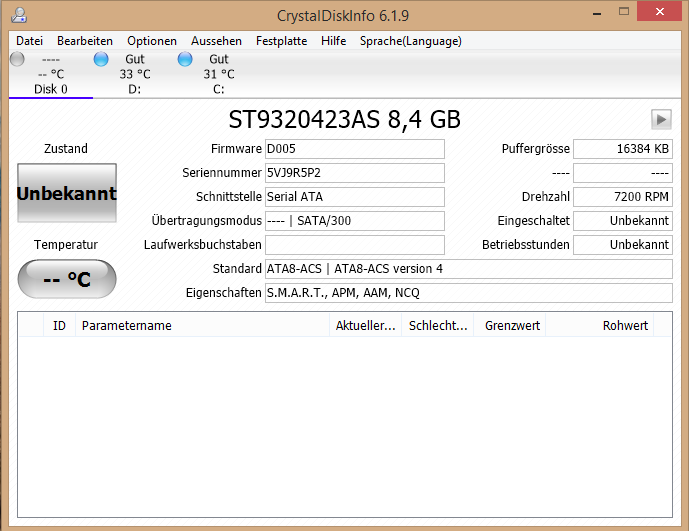The image size is (689, 531).
Task: Open the Festplatte menu
Action: coord(281,41)
